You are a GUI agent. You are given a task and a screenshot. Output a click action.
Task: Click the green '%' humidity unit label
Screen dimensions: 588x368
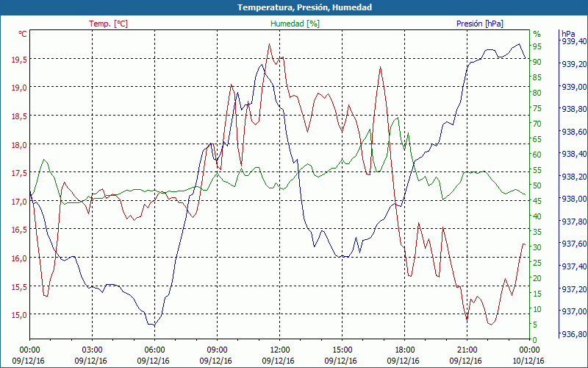[x=537, y=34]
